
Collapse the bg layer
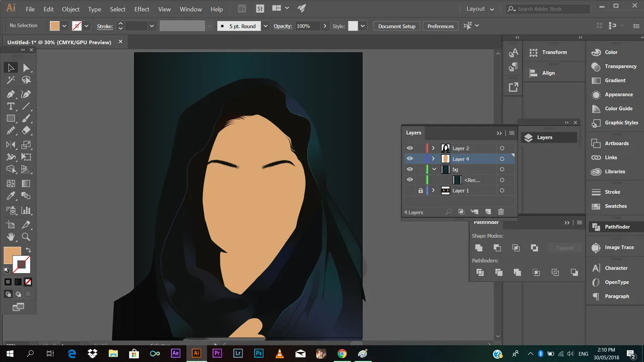434,169
